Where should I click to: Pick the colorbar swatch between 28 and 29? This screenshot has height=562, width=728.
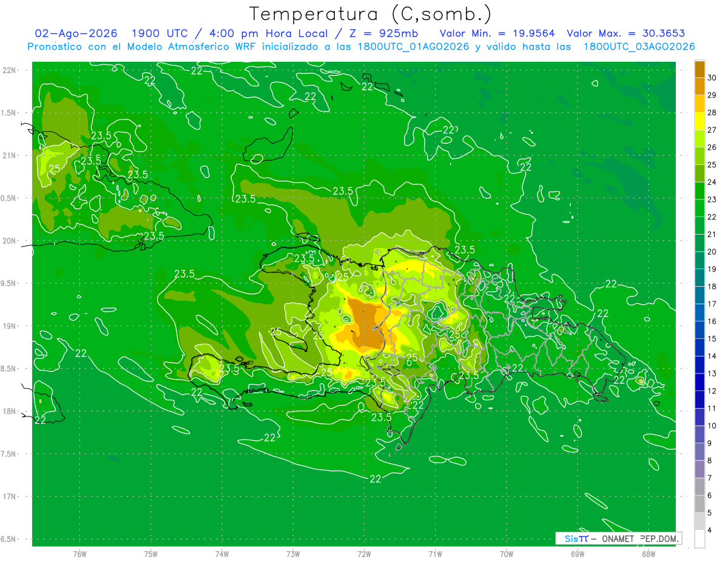point(699,104)
